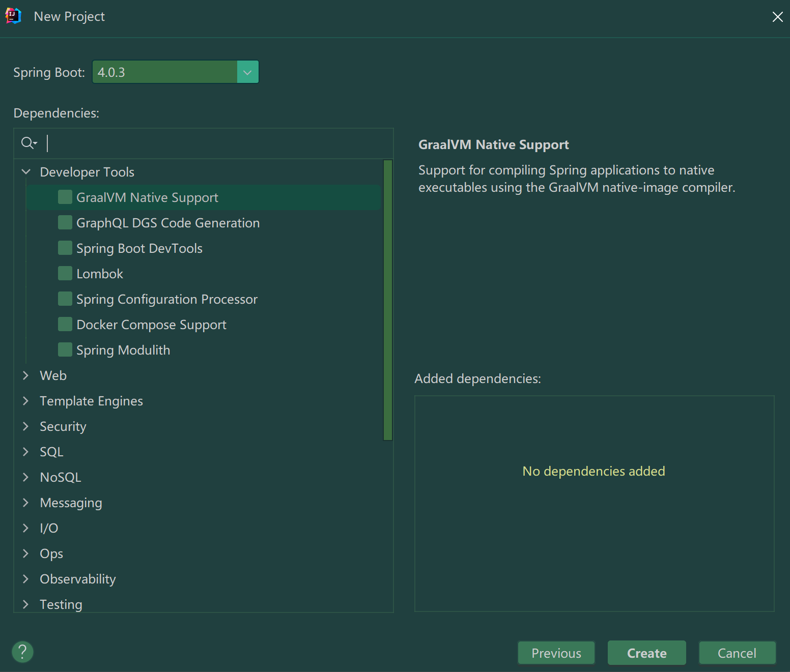Expand the Security category
Screen dimensions: 790x672
(x=26, y=426)
